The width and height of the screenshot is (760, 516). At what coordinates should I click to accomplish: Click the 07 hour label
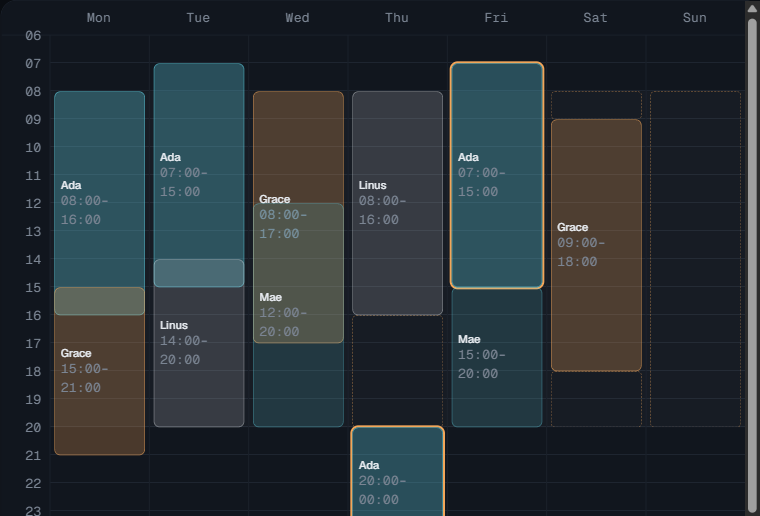tap(33, 63)
